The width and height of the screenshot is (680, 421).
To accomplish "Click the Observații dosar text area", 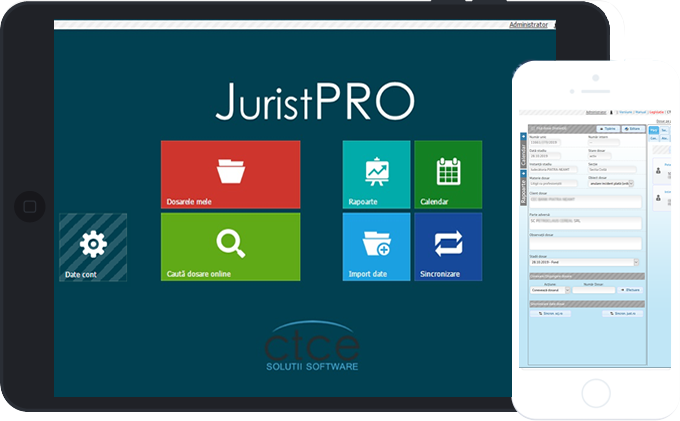I will tap(585, 243).
